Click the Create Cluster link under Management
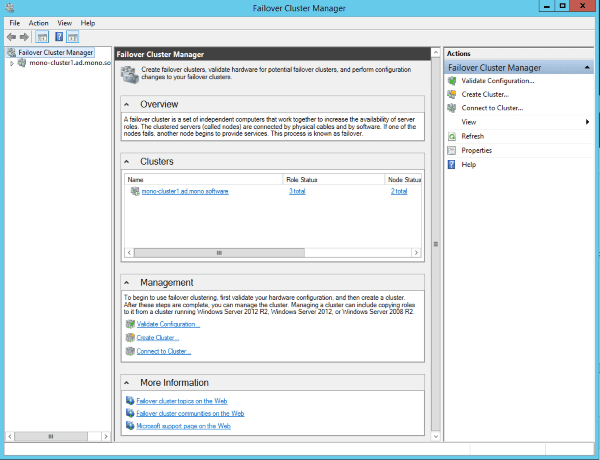The width and height of the screenshot is (600, 460). click(158, 338)
